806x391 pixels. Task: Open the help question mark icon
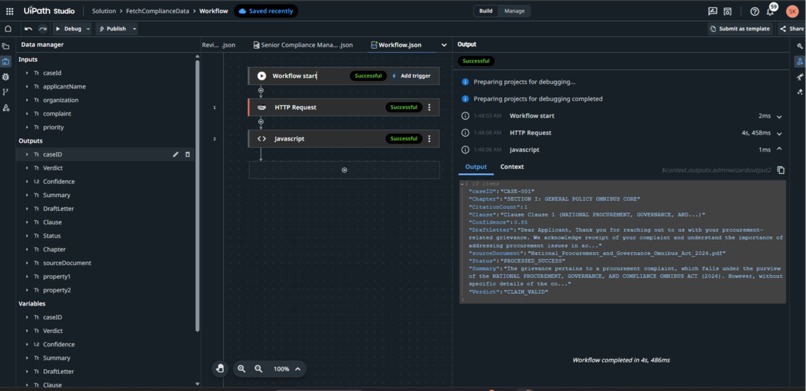(755, 11)
